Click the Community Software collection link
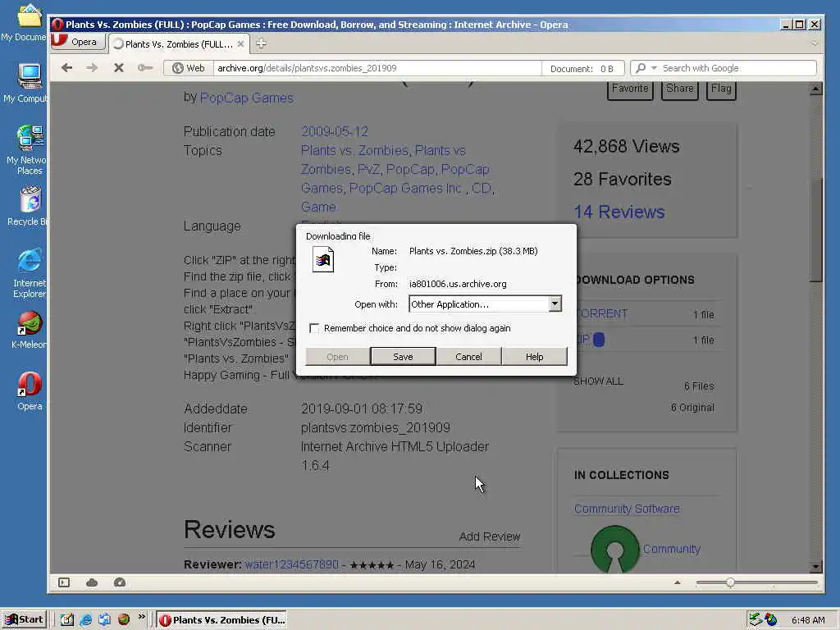 (x=627, y=509)
